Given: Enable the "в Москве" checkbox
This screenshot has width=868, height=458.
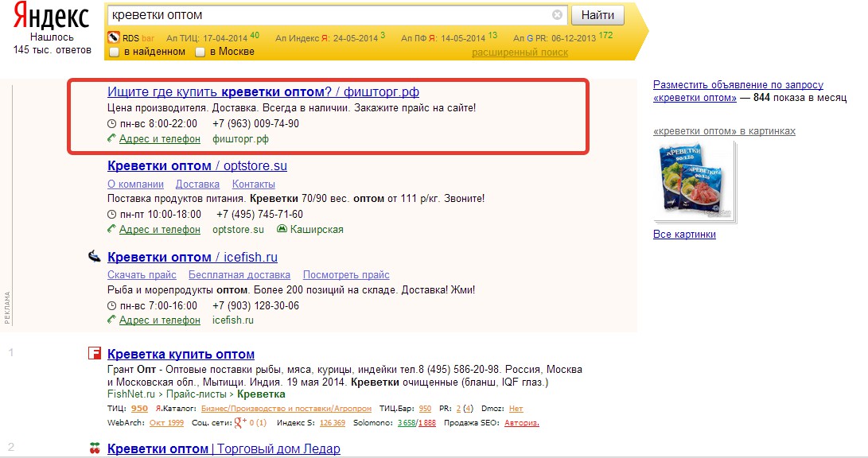Looking at the screenshot, I should click(200, 52).
